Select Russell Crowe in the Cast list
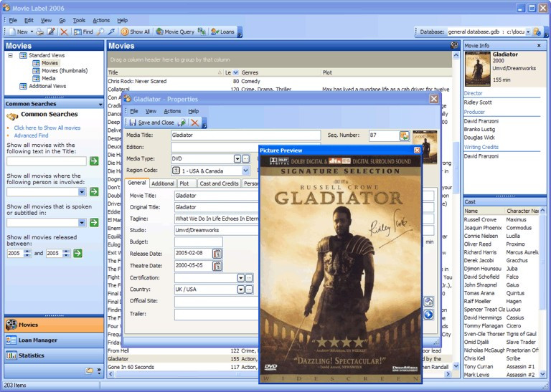Image resolution: width=551 pixels, height=392 pixels. pyautogui.click(x=480, y=220)
